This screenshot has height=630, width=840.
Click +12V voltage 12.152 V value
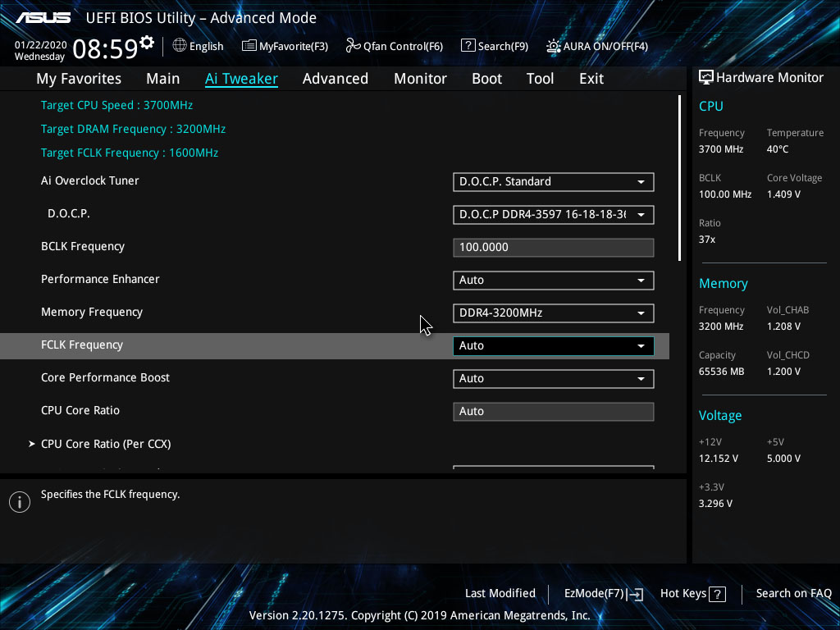click(718, 459)
